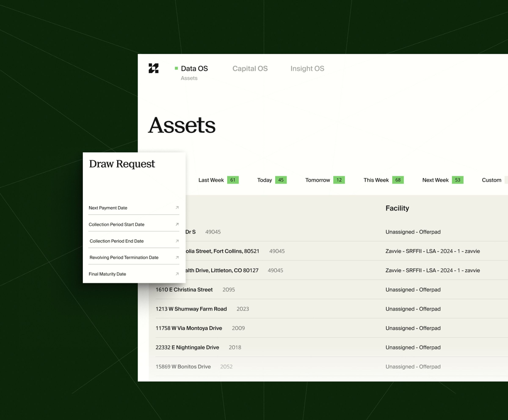The image size is (508, 420).
Task: Click the Facility column header
Action: click(397, 208)
